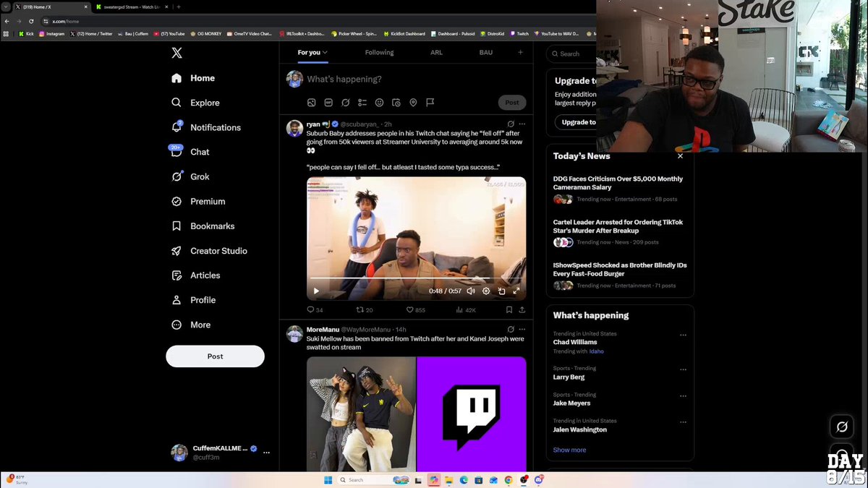The height and width of the screenshot is (488, 868).
Task: Open Larry Berg trend options dots
Action: [x=683, y=370]
